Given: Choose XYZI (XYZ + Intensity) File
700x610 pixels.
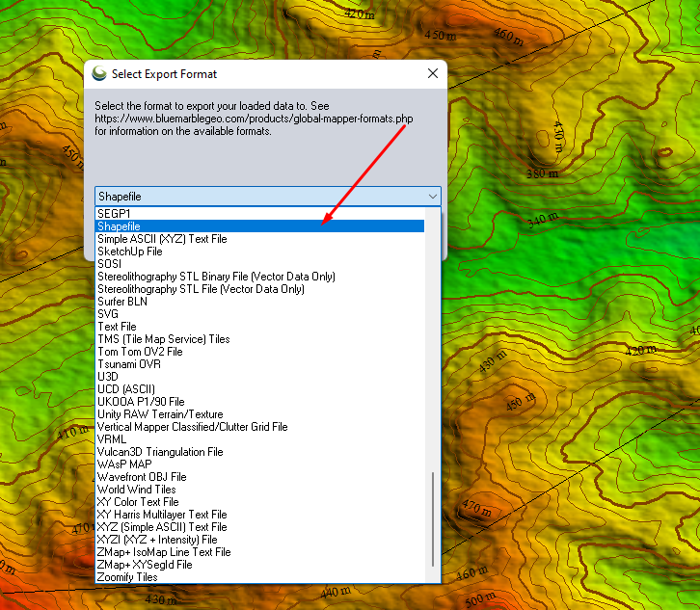Looking at the screenshot, I should click(260, 540).
